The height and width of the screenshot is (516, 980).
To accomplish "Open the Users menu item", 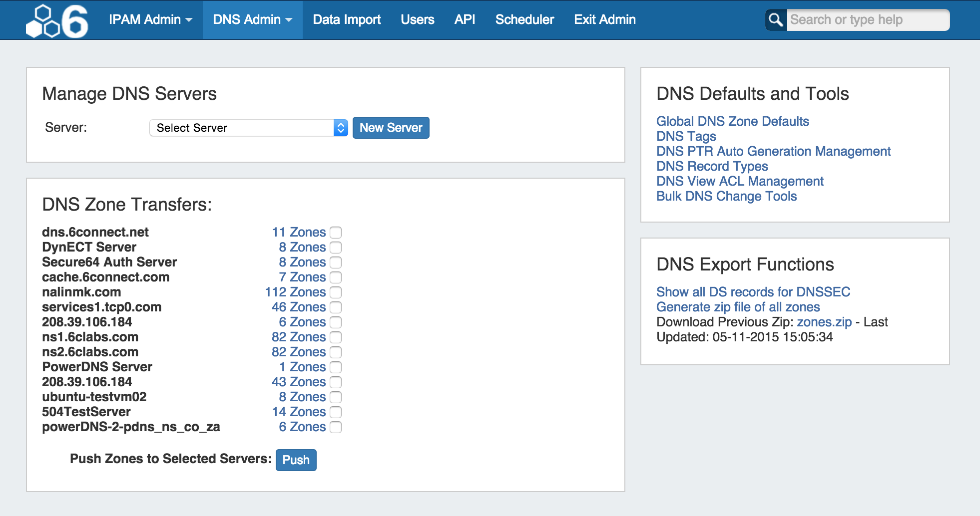I will pyautogui.click(x=417, y=20).
